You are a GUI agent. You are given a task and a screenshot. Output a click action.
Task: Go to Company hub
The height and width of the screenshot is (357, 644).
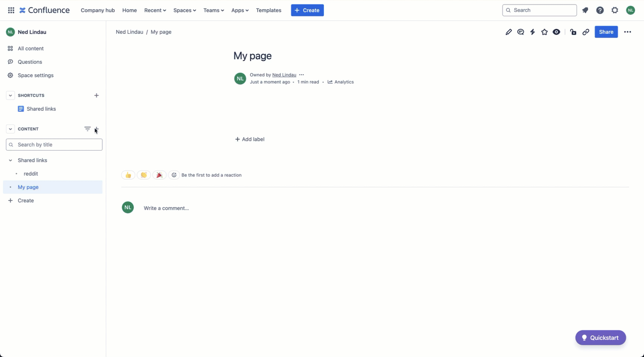pos(98,10)
